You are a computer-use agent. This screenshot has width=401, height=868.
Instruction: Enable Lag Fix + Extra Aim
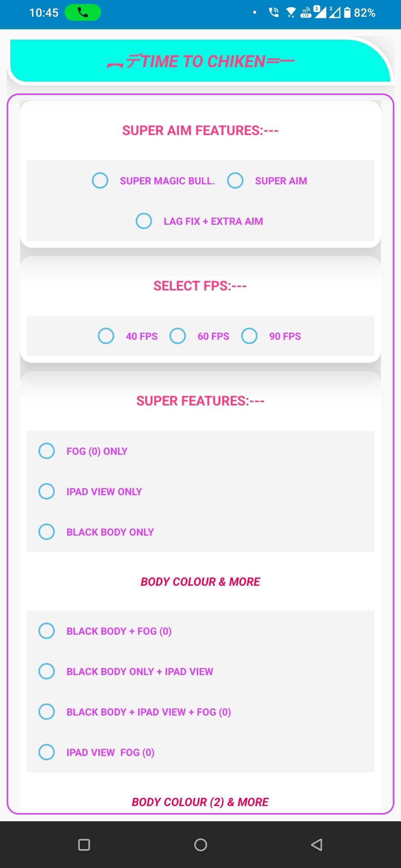[144, 221]
